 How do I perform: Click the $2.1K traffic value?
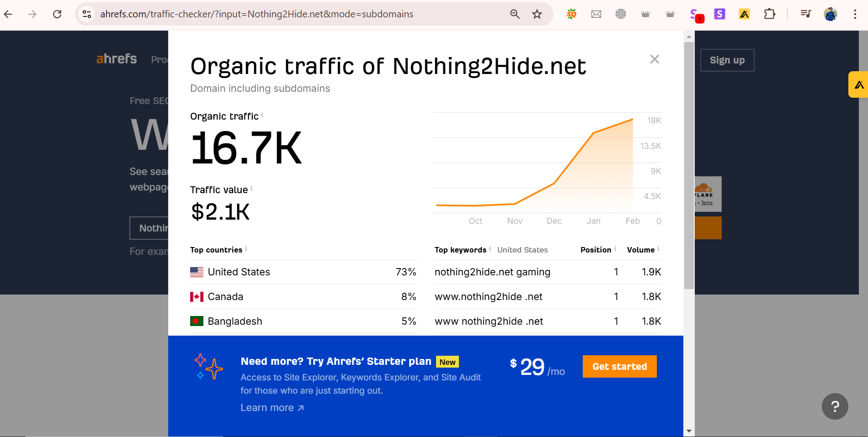point(220,212)
